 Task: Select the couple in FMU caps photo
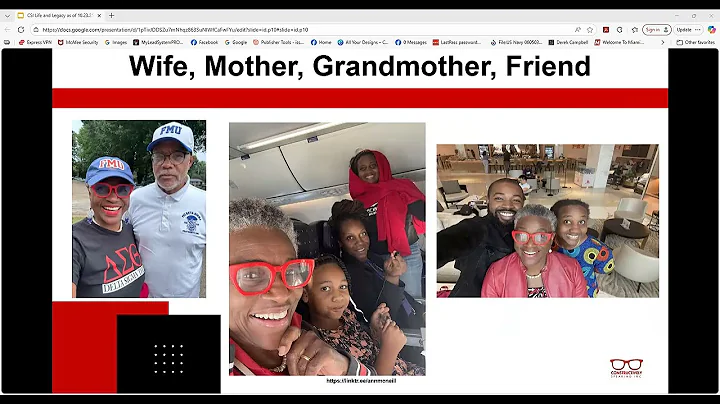coord(139,209)
